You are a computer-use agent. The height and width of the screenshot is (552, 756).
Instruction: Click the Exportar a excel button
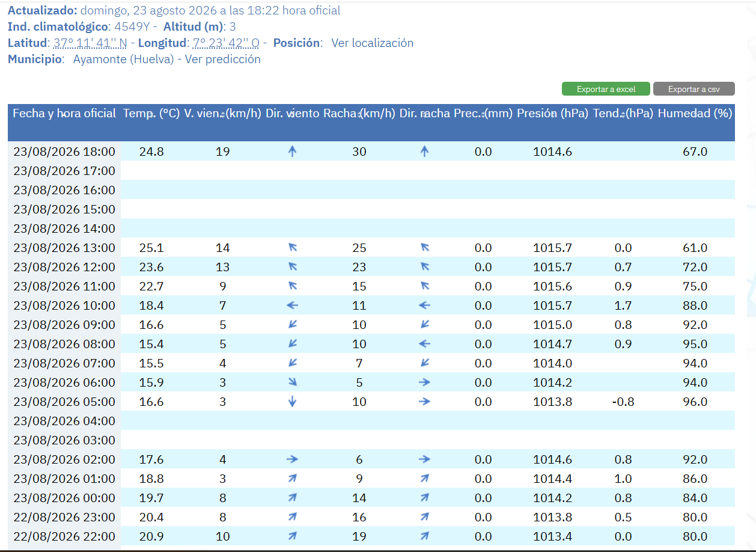point(606,89)
